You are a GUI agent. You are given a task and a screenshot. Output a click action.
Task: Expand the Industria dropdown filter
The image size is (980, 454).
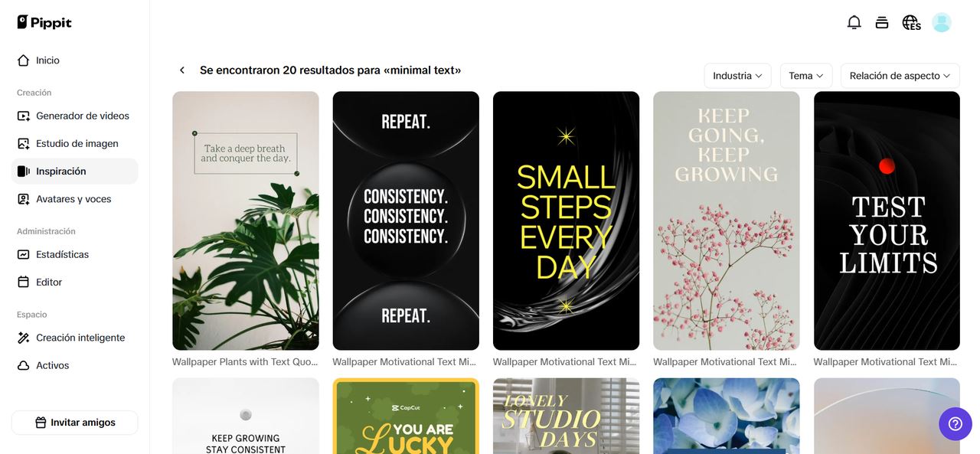pos(737,76)
